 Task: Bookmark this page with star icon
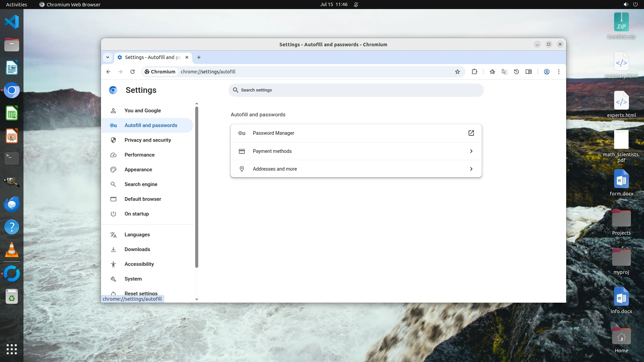coord(457,72)
